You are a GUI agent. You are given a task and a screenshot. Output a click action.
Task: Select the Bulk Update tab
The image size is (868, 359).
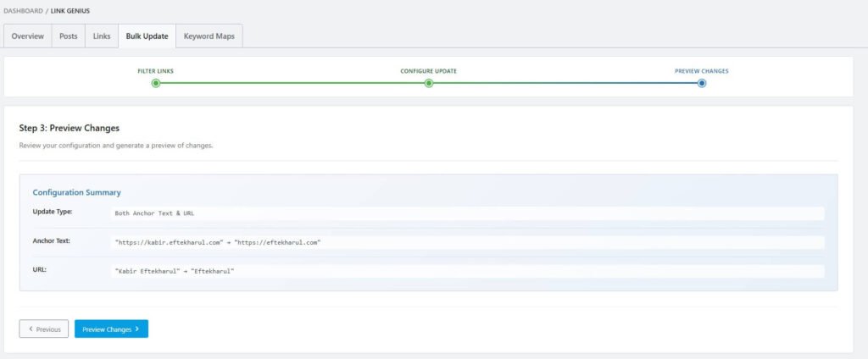pyautogui.click(x=147, y=36)
